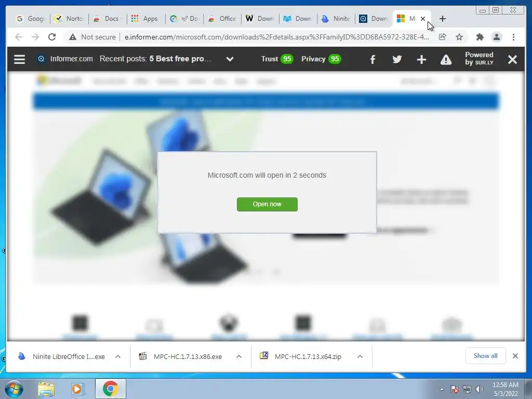Click the Not secure warning icon
Viewport: 532px width, 399px height.
pos(72,37)
